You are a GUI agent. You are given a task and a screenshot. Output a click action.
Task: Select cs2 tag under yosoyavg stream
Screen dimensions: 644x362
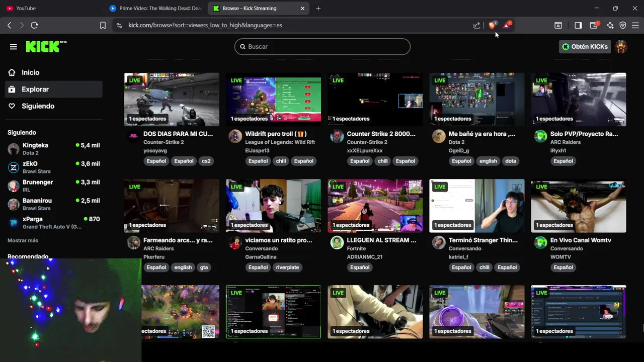(x=206, y=161)
